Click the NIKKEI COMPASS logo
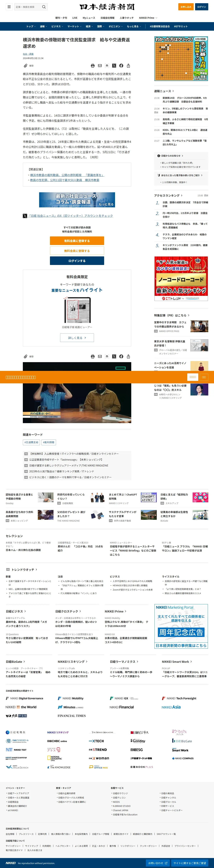The height and width of the screenshot is (868, 214). pyautogui.click(x=183, y=758)
